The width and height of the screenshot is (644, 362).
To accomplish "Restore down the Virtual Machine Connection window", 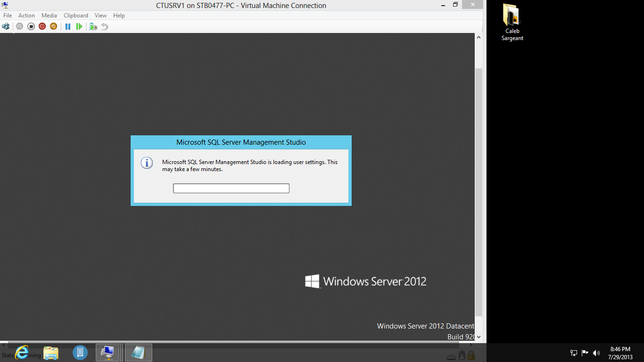I will tap(455, 5).
